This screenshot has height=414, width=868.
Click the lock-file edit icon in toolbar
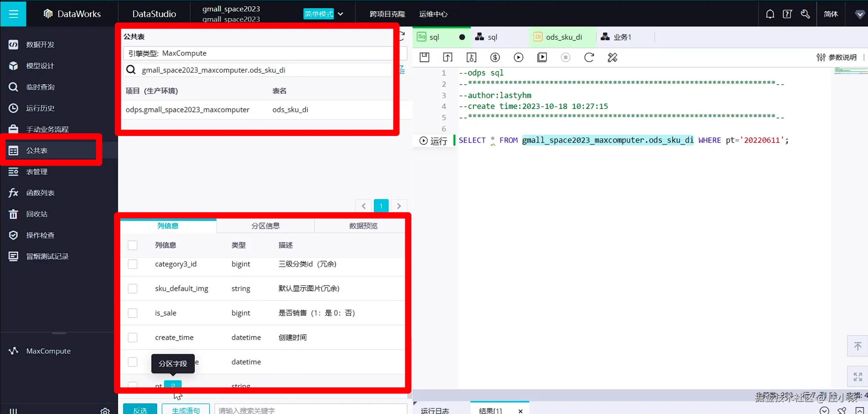tap(471, 57)
